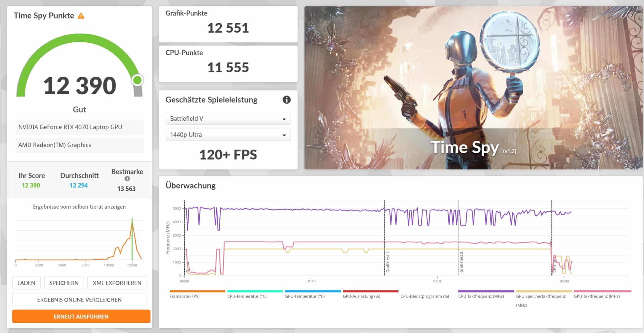Click the Grafiktest 1 marker on monitoring chart
Screen dimensions: 644x333
click(388, 262)
